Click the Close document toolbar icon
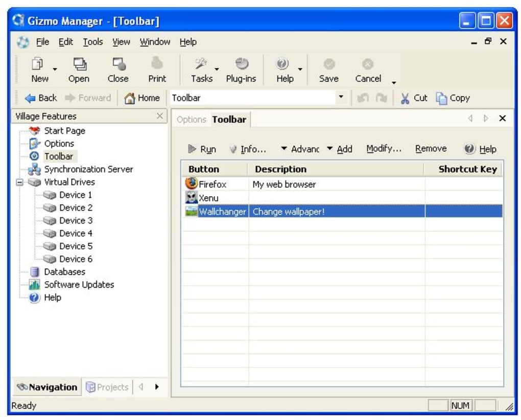 point(118,64)
